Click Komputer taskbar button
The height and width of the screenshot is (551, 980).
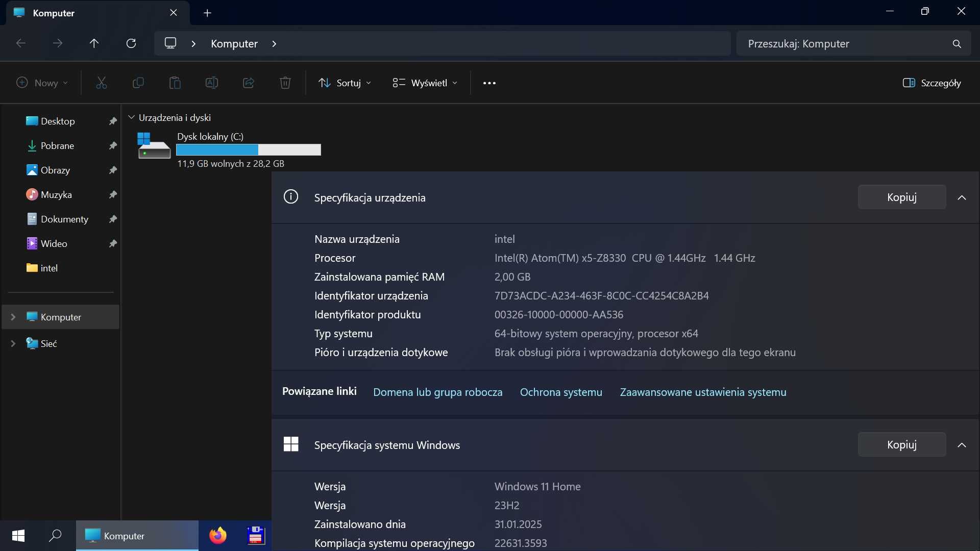[x=137, y=536]
